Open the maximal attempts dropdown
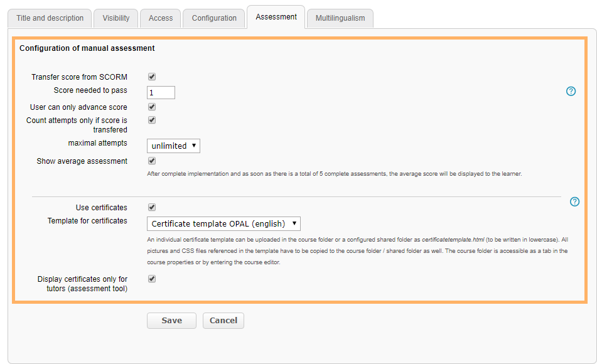This screenshot has width=597, height=364. (x=174, y=146)
